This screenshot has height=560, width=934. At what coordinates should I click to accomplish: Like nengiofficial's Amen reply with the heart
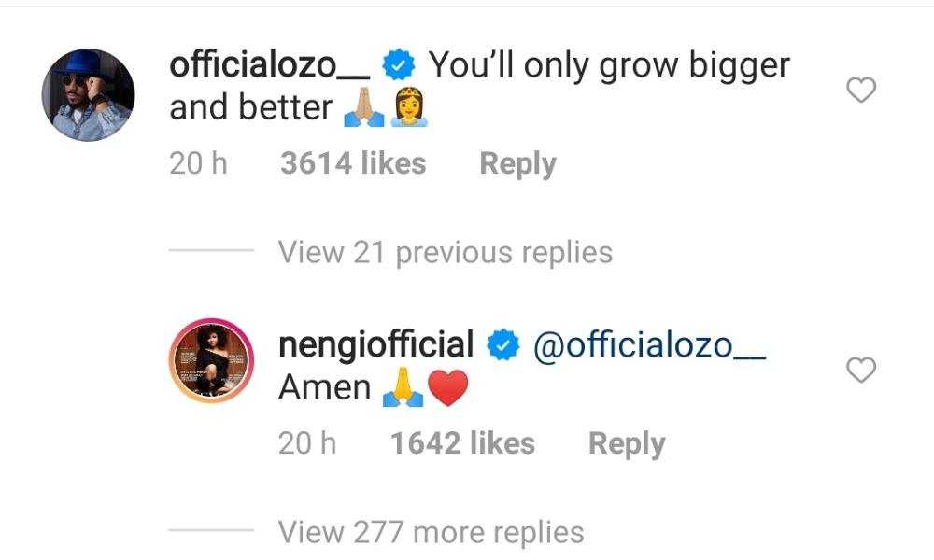[x=860, y=371]
